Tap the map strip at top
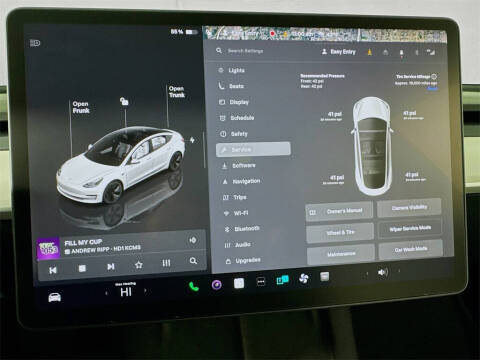This screenshot has height=360, width=480. [325, 34]
